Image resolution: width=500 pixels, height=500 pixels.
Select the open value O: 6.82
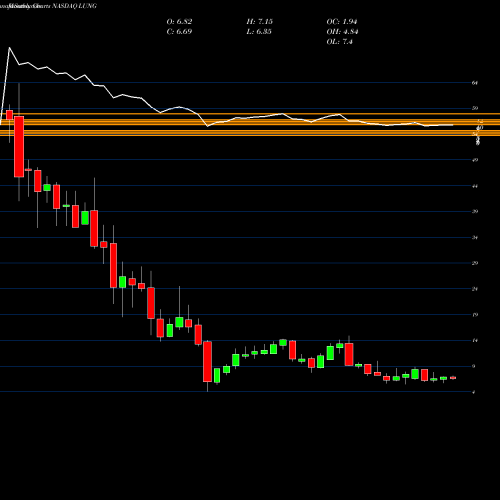click(179, 22)
